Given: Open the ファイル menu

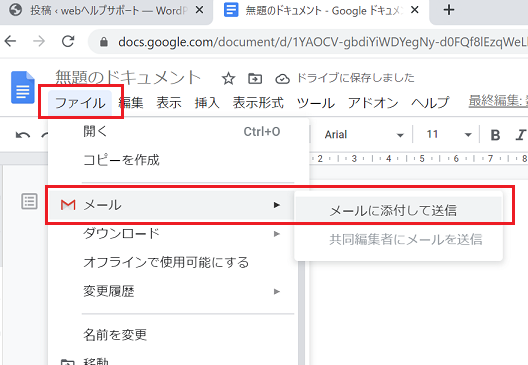Looking at the screenshot, I should pyautogui.click(x=80, y=102).
